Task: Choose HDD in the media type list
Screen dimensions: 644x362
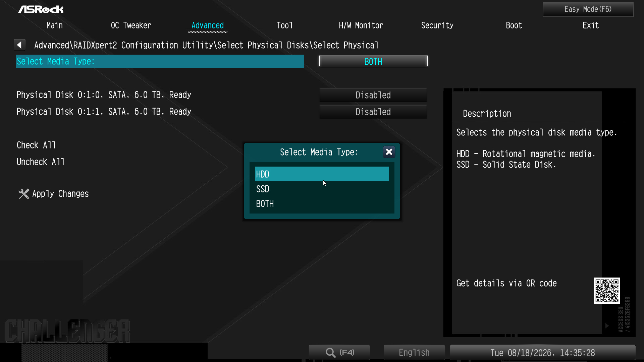Action: [x=322, y=174]
